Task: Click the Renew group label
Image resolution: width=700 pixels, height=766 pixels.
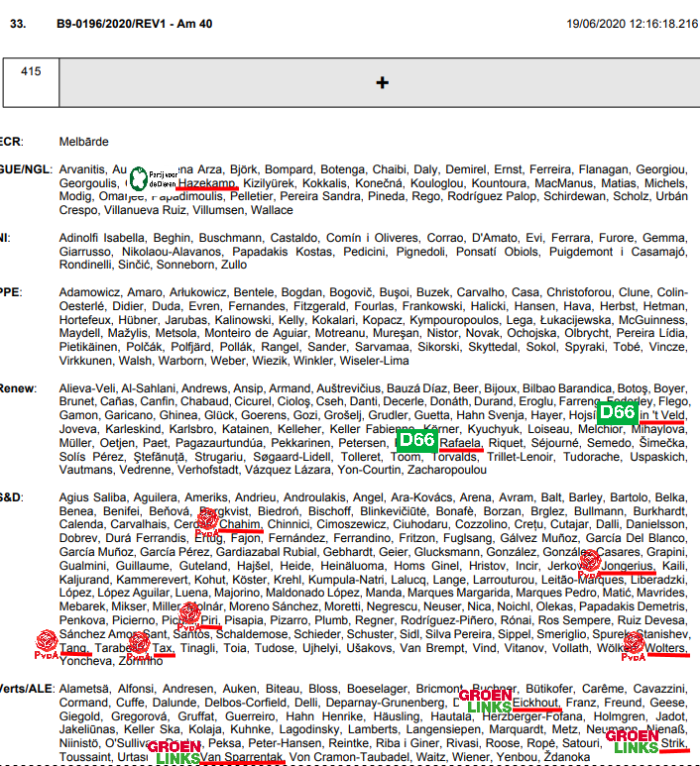Action: (18, 388)
